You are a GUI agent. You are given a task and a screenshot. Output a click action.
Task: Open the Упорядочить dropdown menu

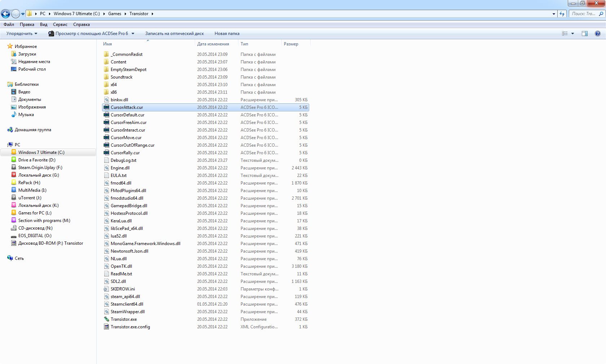coord(22,34)
